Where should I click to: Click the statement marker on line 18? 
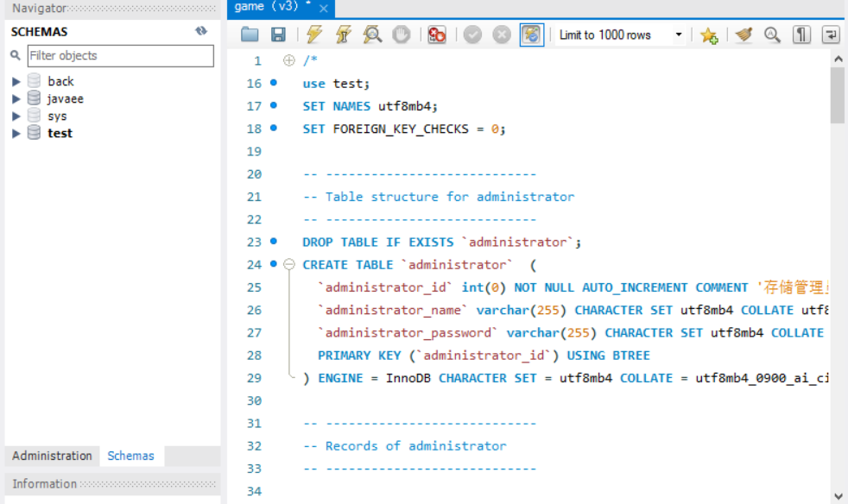[x=274, y=129]
